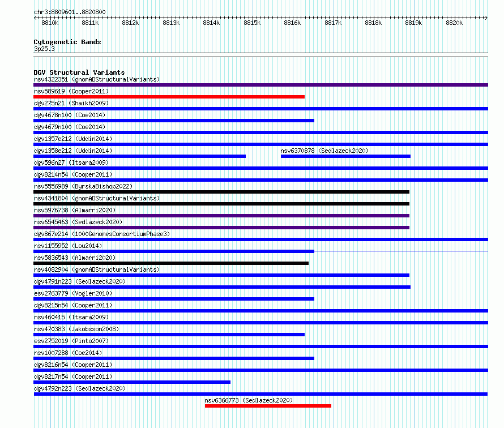Click dgv8214n54 (Cooper2011) label
Screen dimensions: 504x428
pos(73,174)
